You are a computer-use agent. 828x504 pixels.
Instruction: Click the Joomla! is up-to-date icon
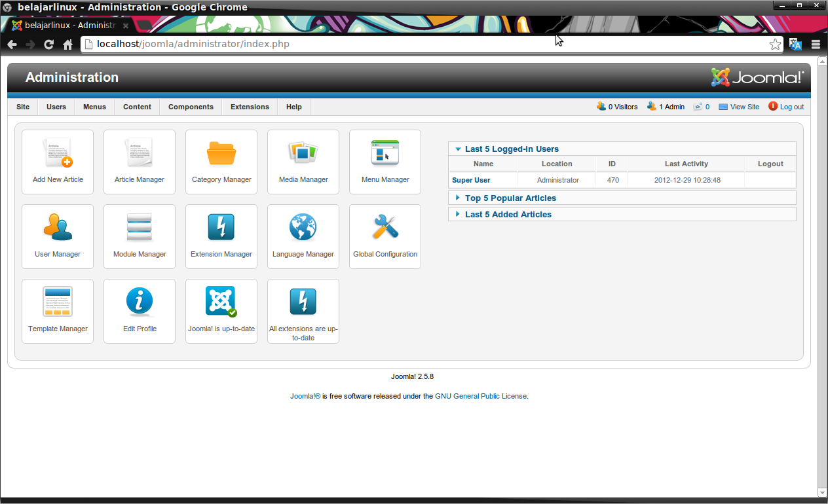[x=221, y=311]
